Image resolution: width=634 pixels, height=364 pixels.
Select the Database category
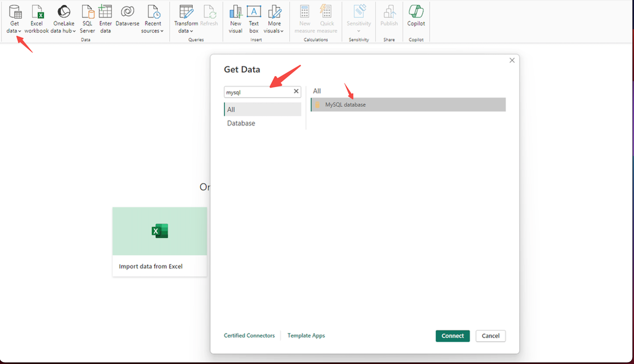tap(241, 123)
